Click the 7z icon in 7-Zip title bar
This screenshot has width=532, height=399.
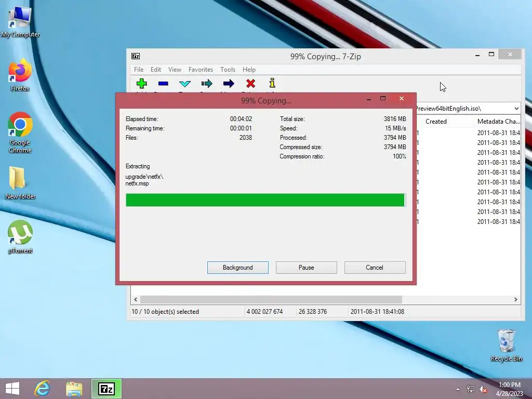point(136,56)
